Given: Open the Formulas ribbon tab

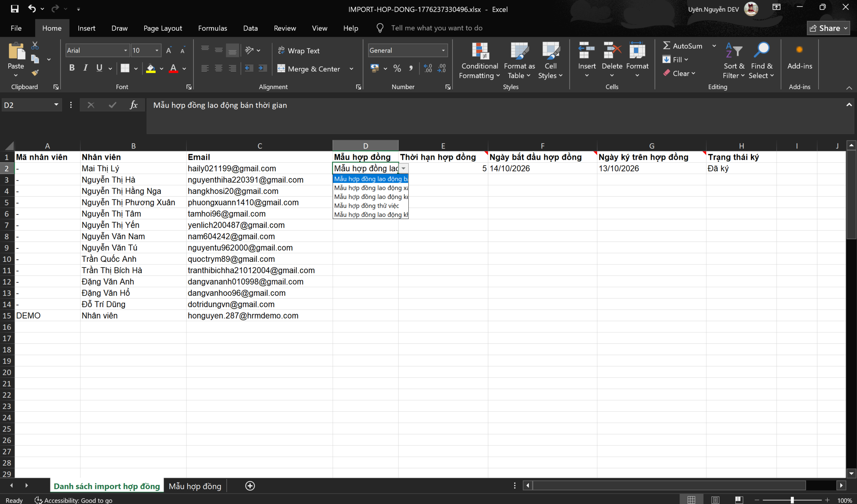Looking at the screenshot, I should pyautogui.click(x=213, y=28).
